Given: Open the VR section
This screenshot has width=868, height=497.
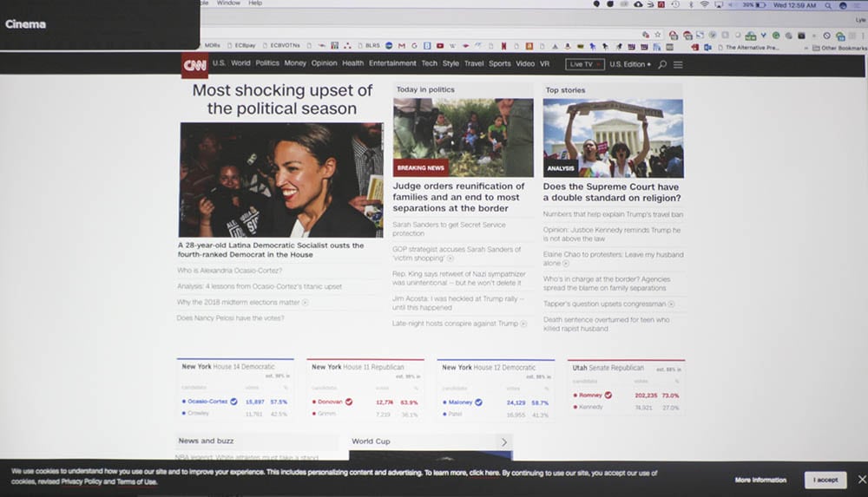Looking at the screenshot, I should pyautogui.click(x=545, y=63).
